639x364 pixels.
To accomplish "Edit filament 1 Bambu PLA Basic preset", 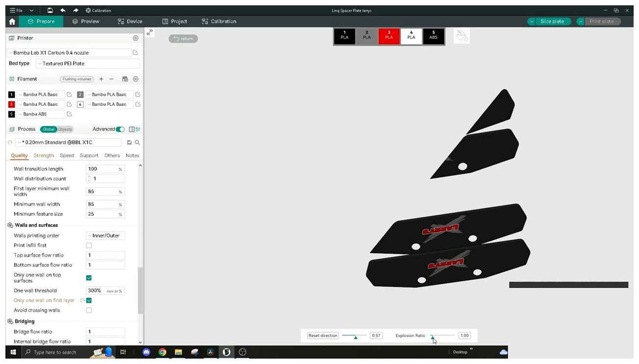I will tap(69, 95).
